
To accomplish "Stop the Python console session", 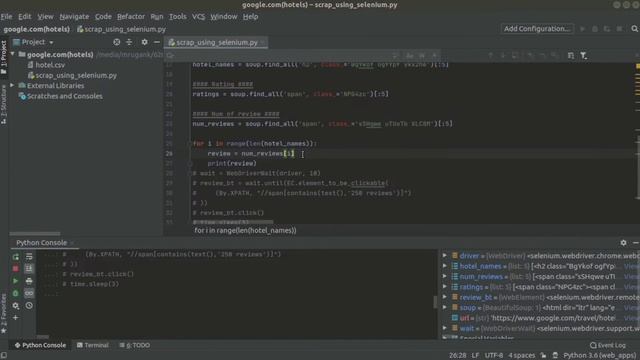I will click(16, 269).
